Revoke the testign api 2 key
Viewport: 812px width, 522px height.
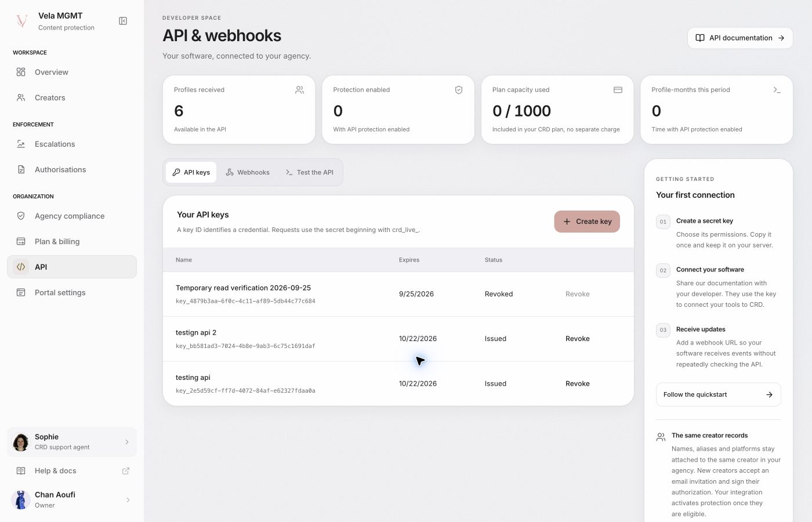[578, 339]
